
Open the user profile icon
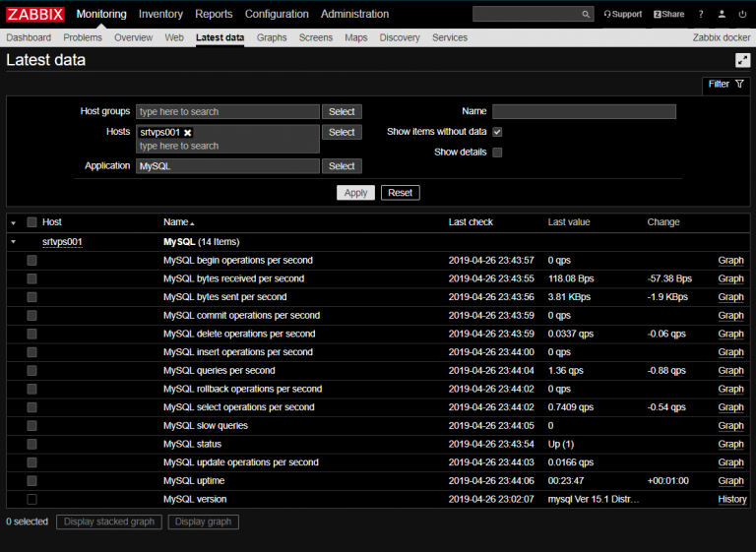[x=722, y=15]
